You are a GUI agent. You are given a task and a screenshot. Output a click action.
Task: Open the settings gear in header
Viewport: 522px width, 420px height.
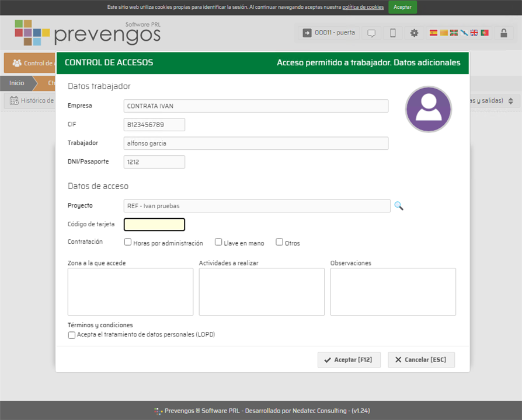click(x=414, y=33)
